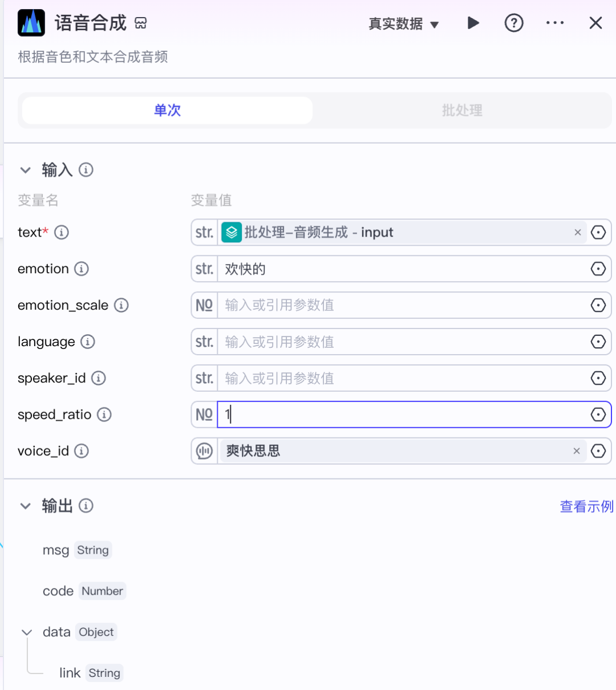Remove the 爽快思思 voice selection
Image resolution: width=616 pixels, height=690 pixels.
pyautogui.click(x=577, y=451)
